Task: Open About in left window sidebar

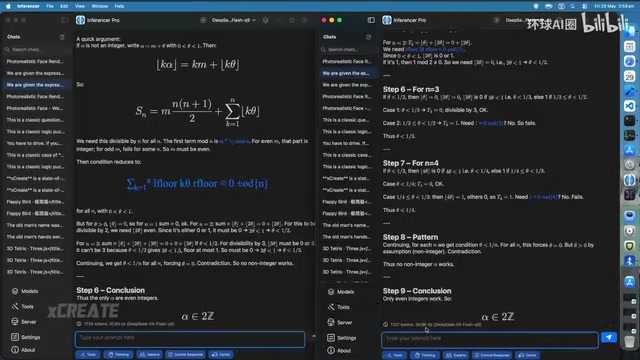Action: click(x=23, y=350)
